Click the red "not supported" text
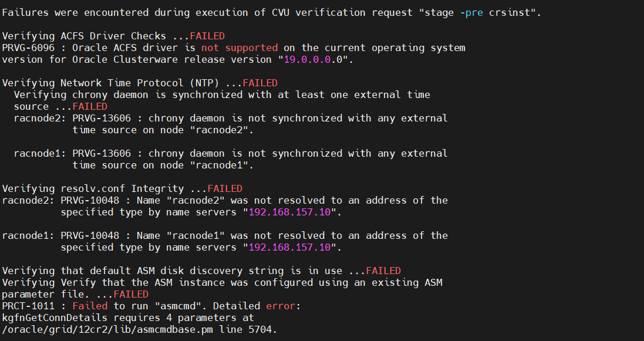This screenshot has height=341, width=644. pyautogui.click(x=240, y=48)
